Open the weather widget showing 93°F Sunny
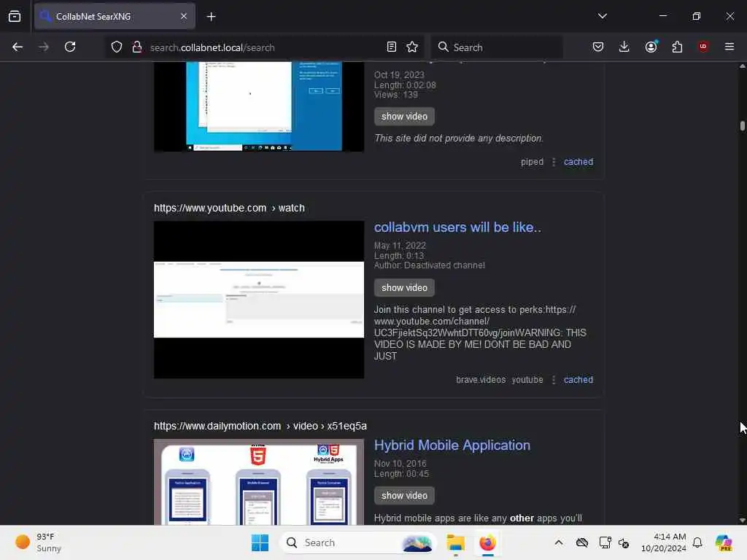The image size is (747, 560). point(38,542)
